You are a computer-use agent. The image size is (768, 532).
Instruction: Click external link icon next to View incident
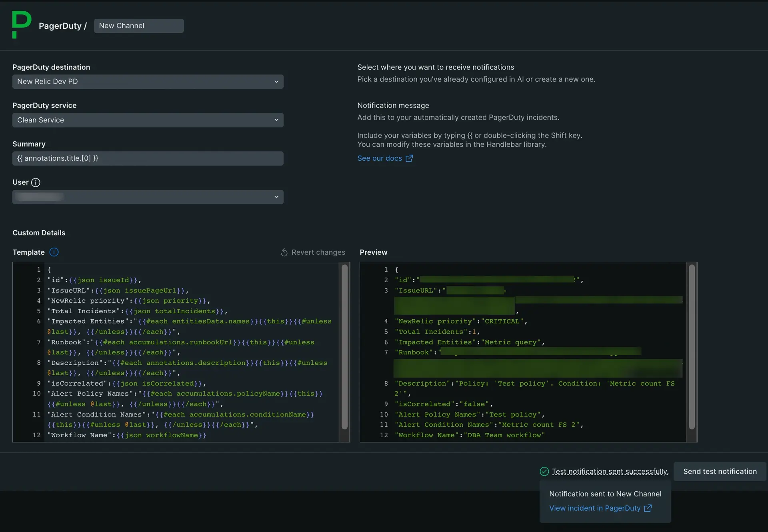tap(648, 508)
